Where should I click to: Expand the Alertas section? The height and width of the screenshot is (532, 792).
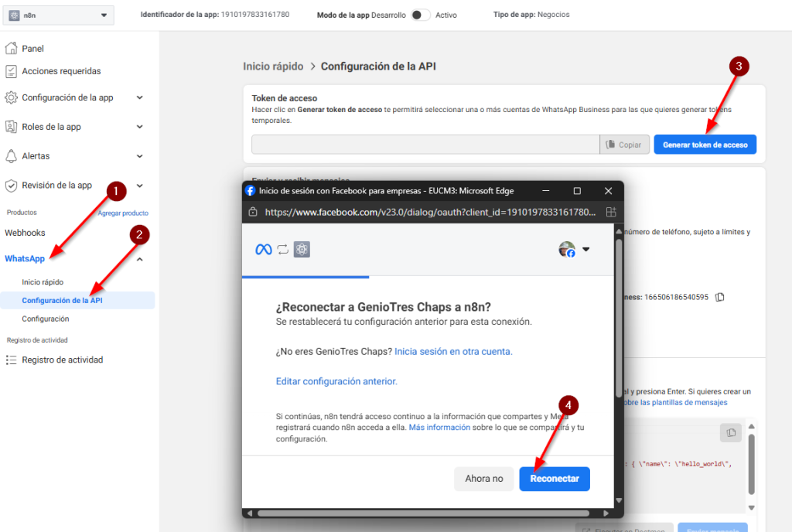point(140,156)
